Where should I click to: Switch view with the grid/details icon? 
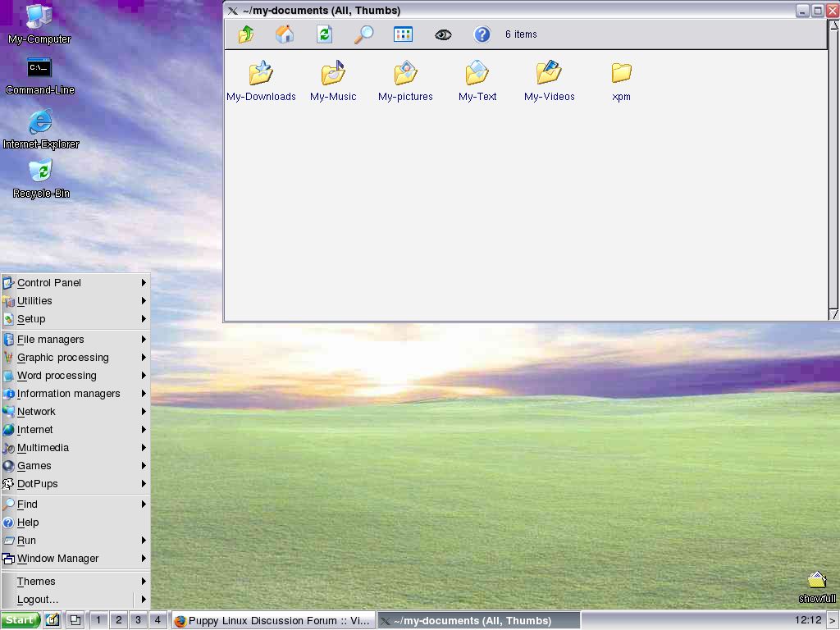click(403, 34)
